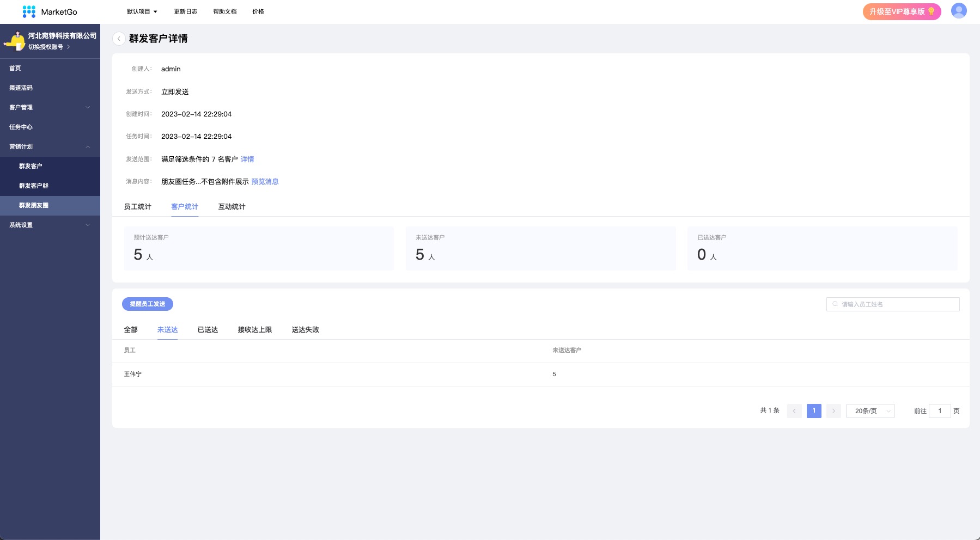Viewport: 980px width, 540px height.
Task: Open the 默认项目 dropdown
Action: 142,11
